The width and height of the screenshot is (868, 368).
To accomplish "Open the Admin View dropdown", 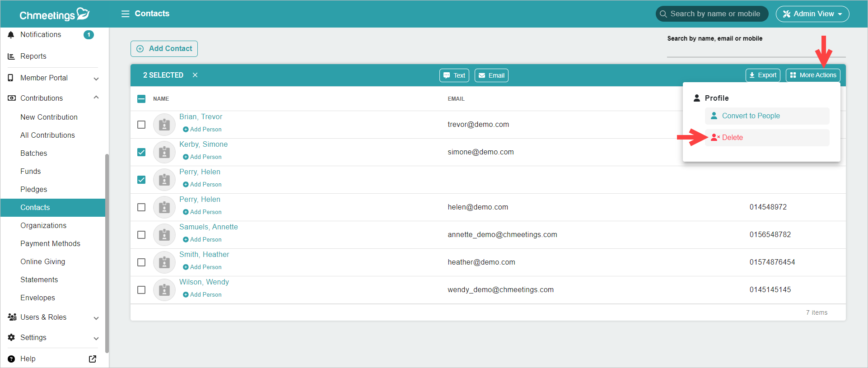I will (x=812, y=14).
